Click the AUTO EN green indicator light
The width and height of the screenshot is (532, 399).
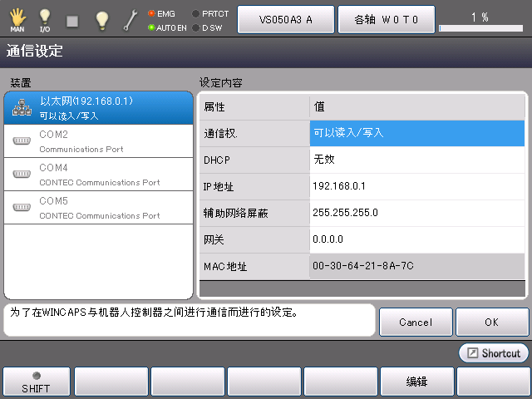point(151,27)
